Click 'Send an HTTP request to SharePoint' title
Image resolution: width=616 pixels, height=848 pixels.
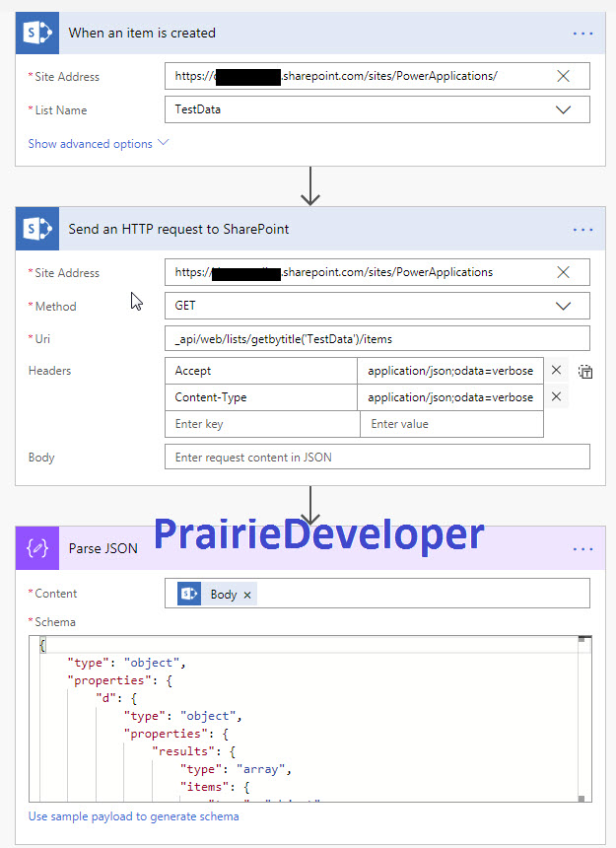click(178, 230)
